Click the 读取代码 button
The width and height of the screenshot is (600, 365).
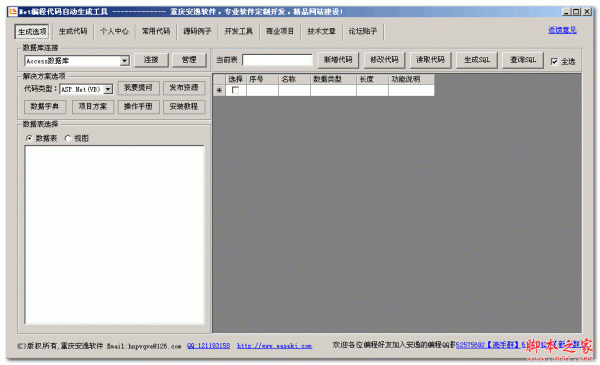[430, 60]
